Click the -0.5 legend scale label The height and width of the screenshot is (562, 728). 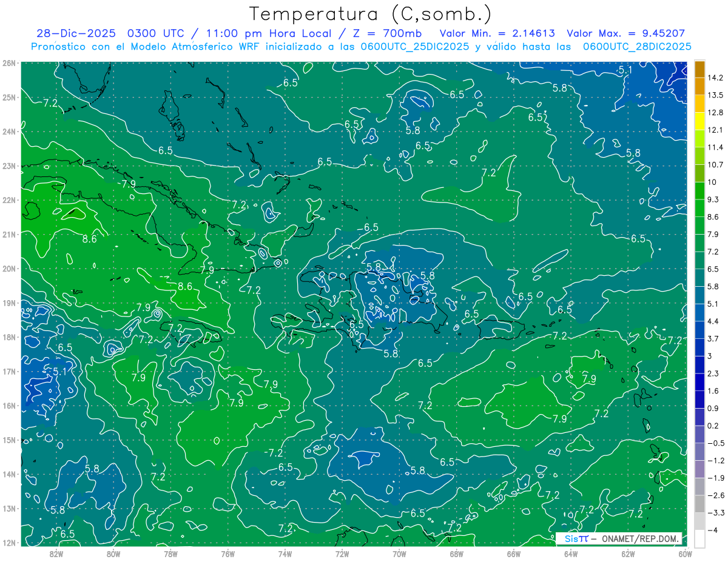click(715, 443)
